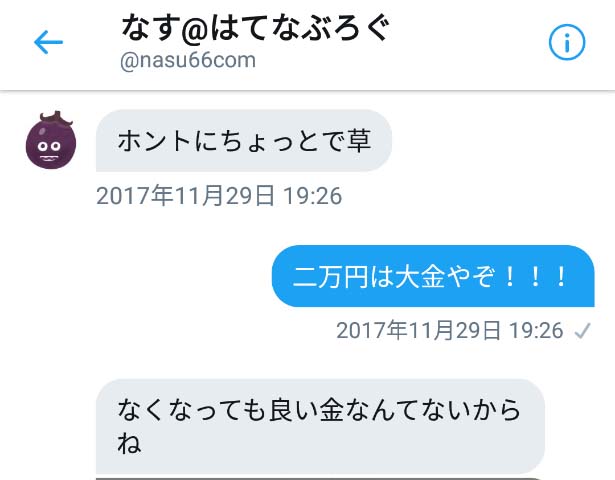Screen dimensions: 615x480
Task: Tap the 草 character in the first message
Action: [x=359, y=141]
